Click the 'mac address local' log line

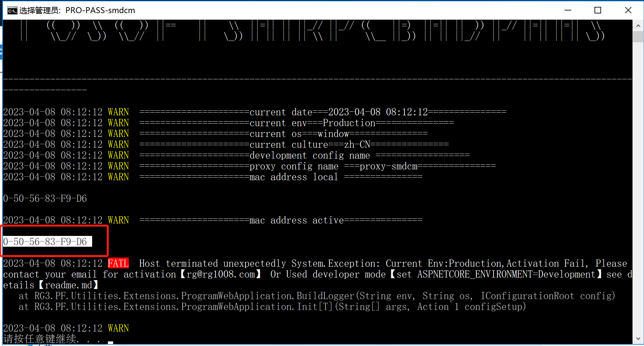coord(213,177)
